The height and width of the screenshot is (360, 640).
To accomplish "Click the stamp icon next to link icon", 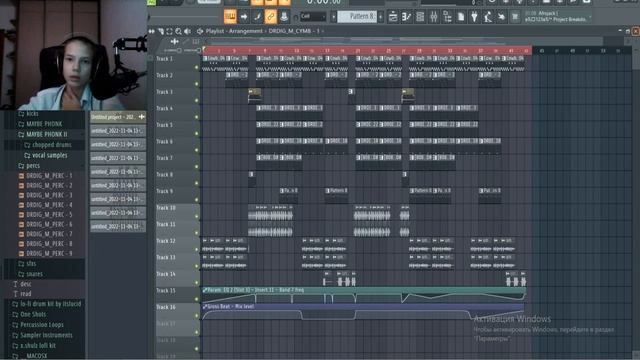I will [284, 17].
